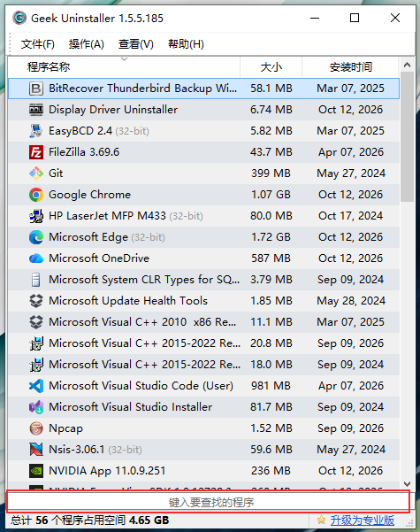Click the 43.7 MB size cell

point(271,152)
